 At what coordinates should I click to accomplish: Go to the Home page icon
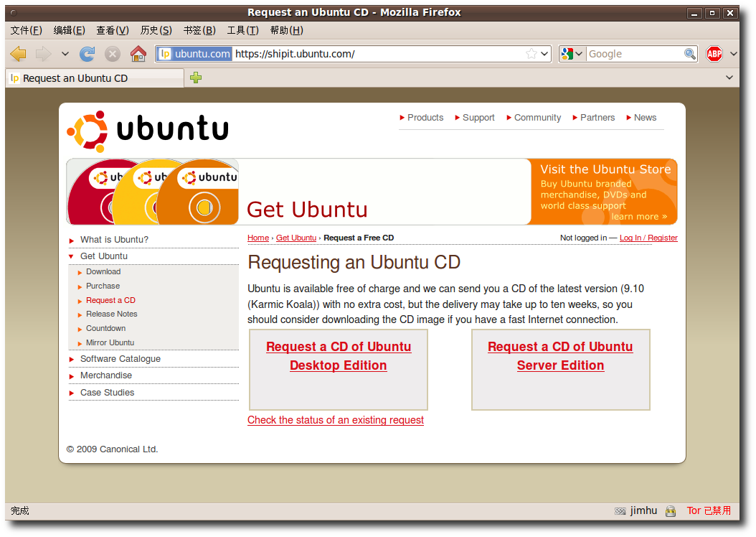click(138, 54)
